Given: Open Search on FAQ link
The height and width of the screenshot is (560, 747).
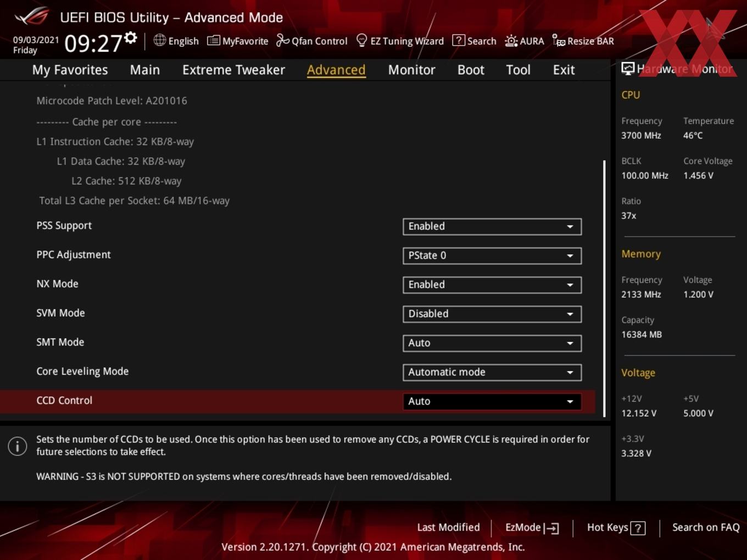Looking at the screenshot, I should (x=706, y=527).
